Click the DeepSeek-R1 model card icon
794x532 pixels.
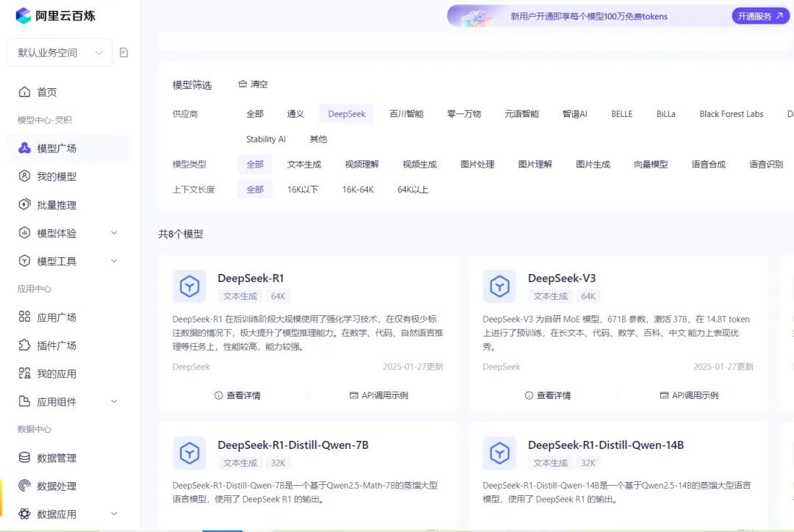190,287
